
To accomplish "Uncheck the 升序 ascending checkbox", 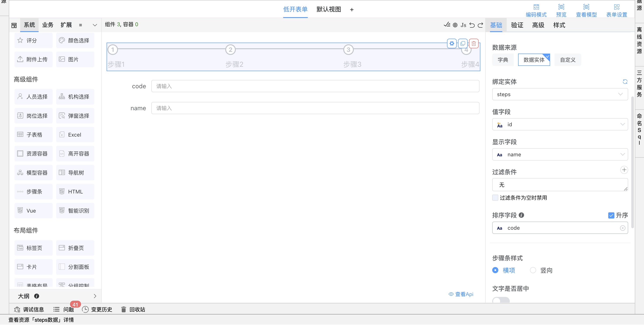I will 611,215.
